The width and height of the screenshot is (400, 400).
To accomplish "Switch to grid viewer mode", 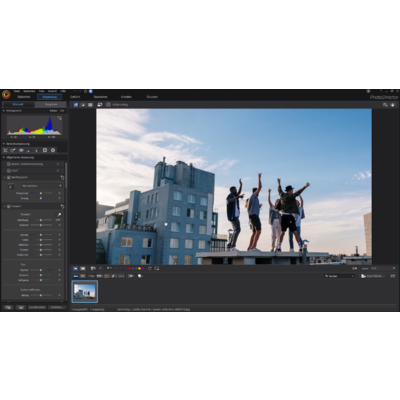I will click(x=90, y=105).
